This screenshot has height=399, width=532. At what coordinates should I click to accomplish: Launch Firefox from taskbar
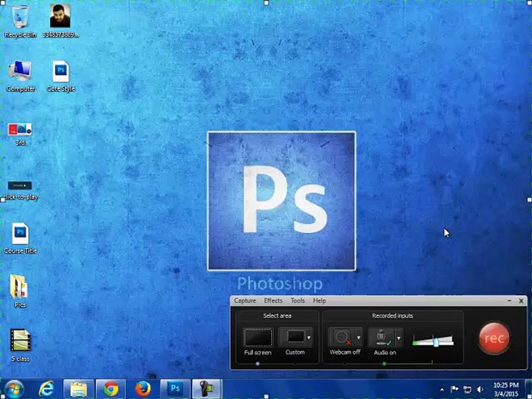pos(143,389)
